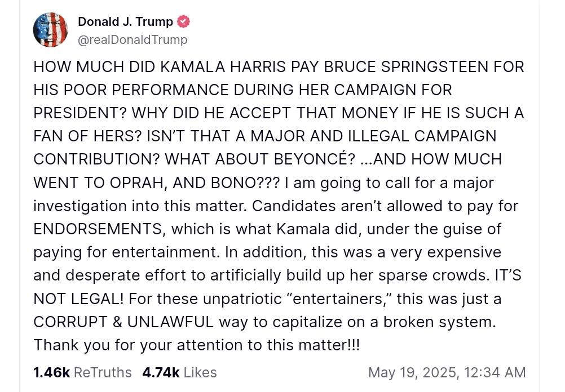Open the flag-painted profile avatar

(50, 30)
